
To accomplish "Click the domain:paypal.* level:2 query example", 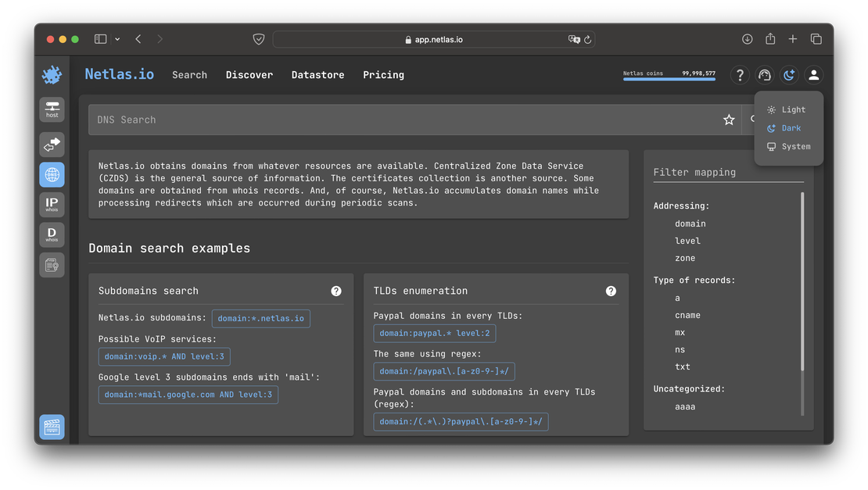I will [x=434, y=333].
